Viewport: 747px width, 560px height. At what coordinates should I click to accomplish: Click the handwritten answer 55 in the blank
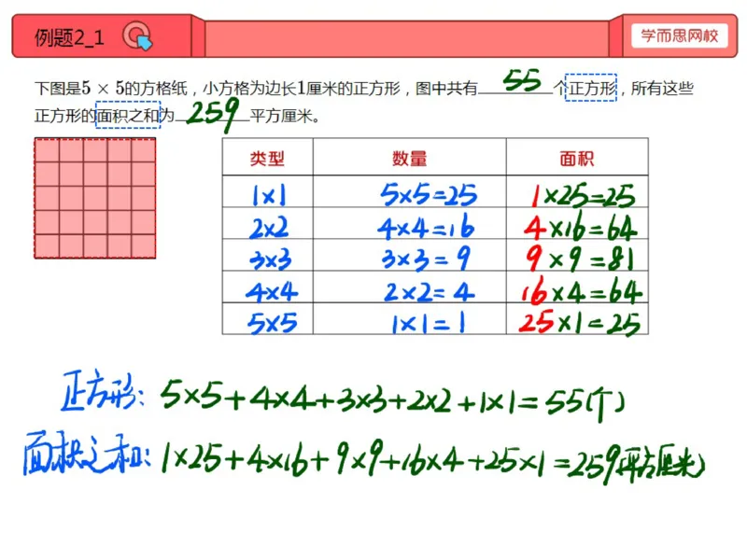pos(522,80)
